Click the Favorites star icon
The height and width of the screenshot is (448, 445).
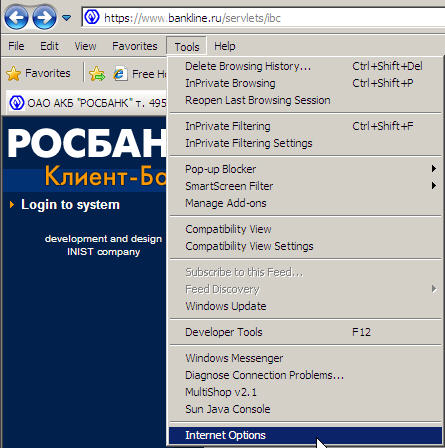coord(14,73)
